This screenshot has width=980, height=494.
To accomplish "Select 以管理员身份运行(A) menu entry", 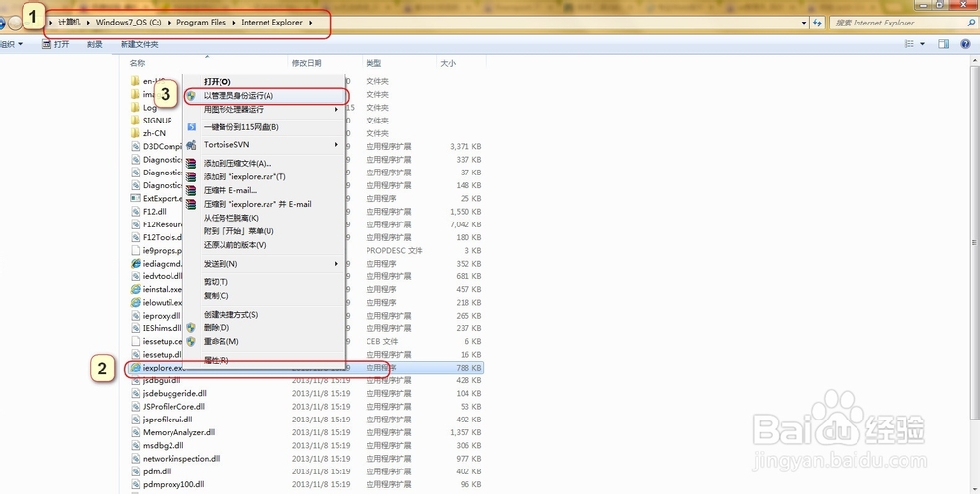I will point(266,96).
